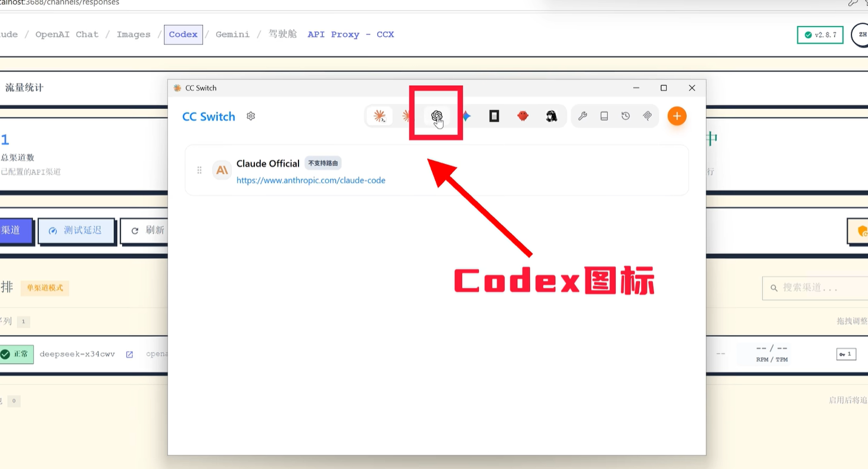
Task: Open the anthropic.com/claude-code link
Action: pos(311,180)
